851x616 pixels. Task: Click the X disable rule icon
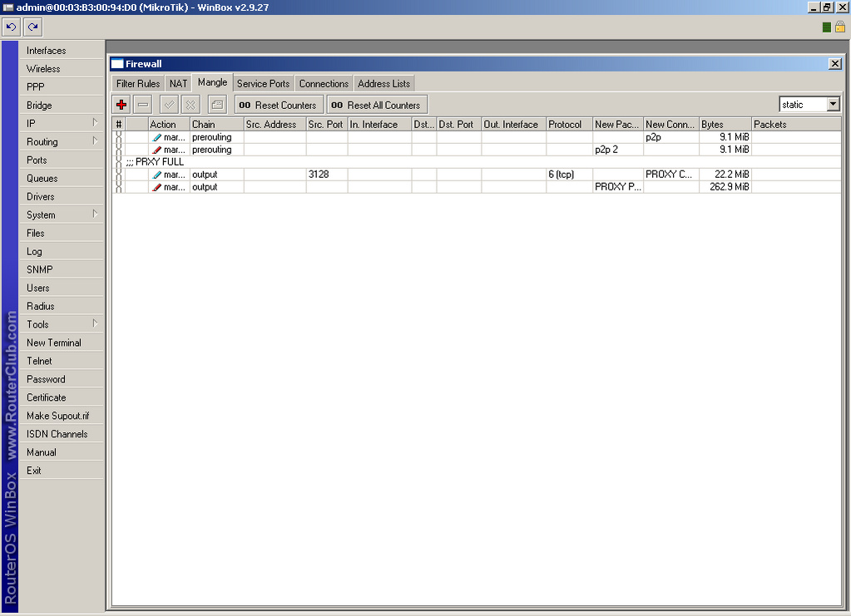[190, 105]
